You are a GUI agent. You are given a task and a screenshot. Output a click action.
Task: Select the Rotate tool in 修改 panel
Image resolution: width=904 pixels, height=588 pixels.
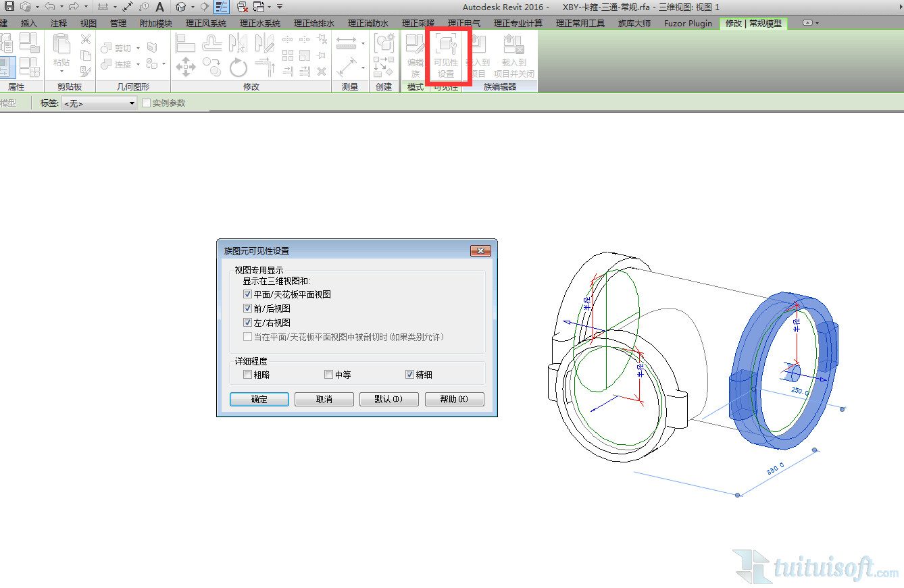point(238,67)
